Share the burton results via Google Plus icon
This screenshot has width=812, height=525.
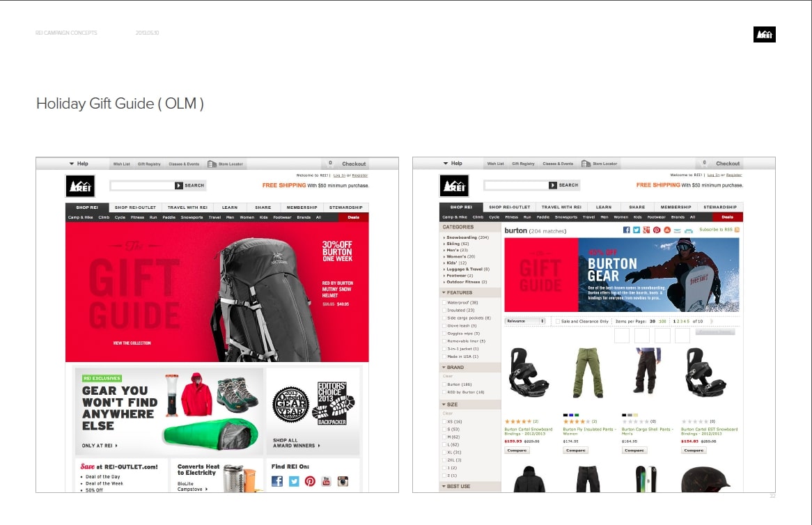646,230
